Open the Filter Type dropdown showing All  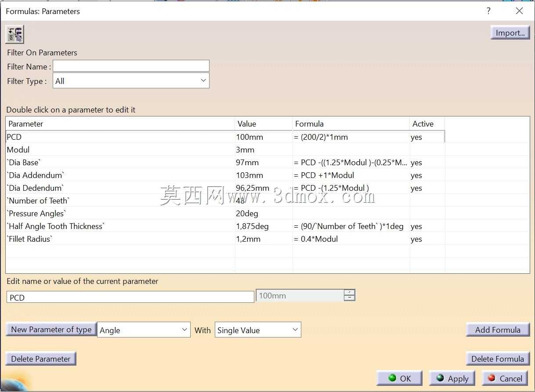coord(131,81)
